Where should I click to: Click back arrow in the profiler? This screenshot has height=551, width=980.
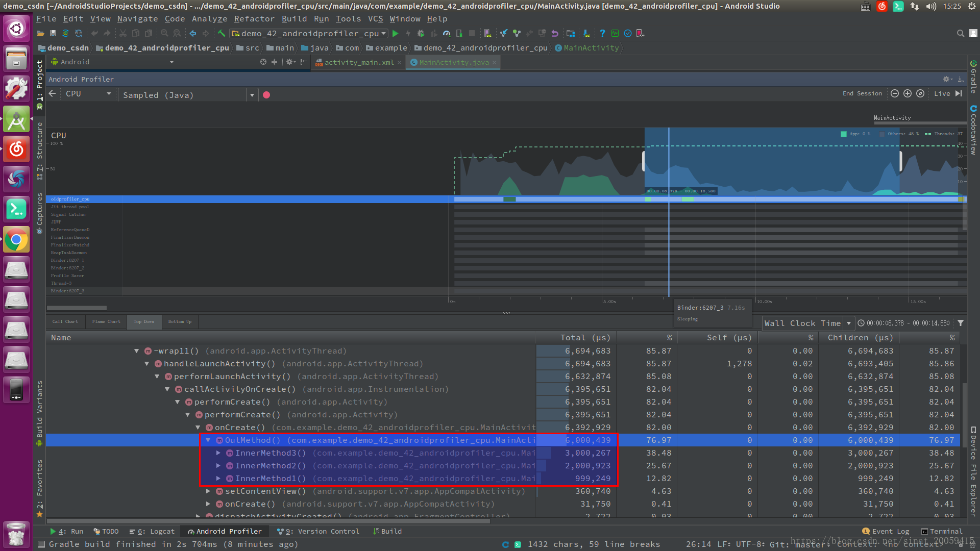tap(52, 94)
